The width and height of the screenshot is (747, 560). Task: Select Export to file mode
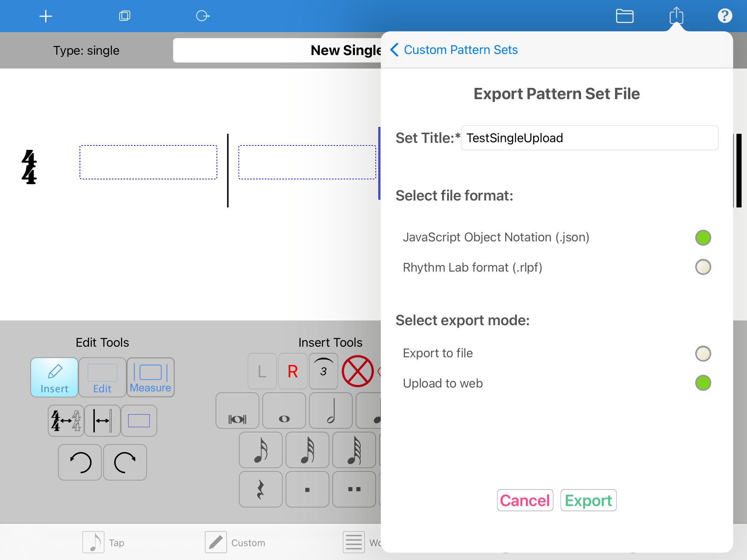pos(703,353)
